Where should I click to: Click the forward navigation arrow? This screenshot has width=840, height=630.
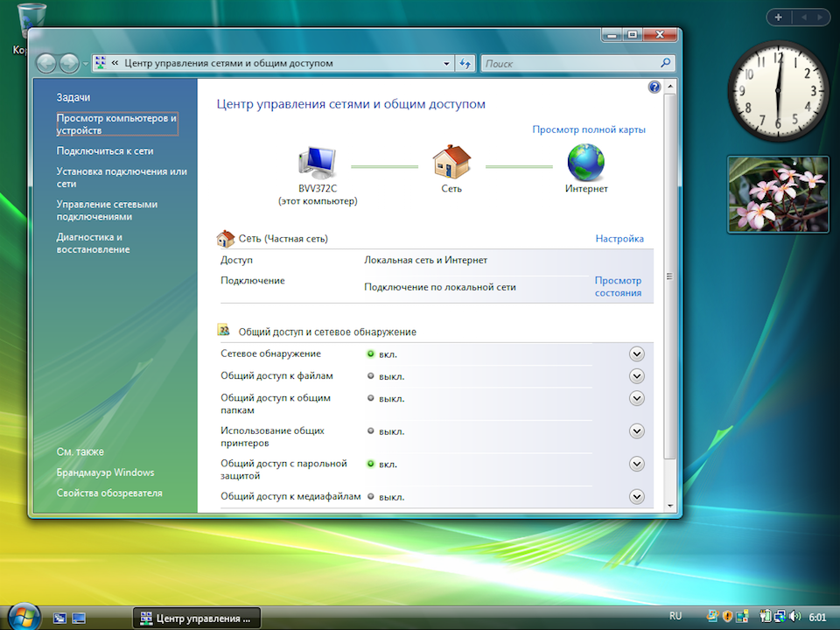pyautogui.click(x=69, y=64)
